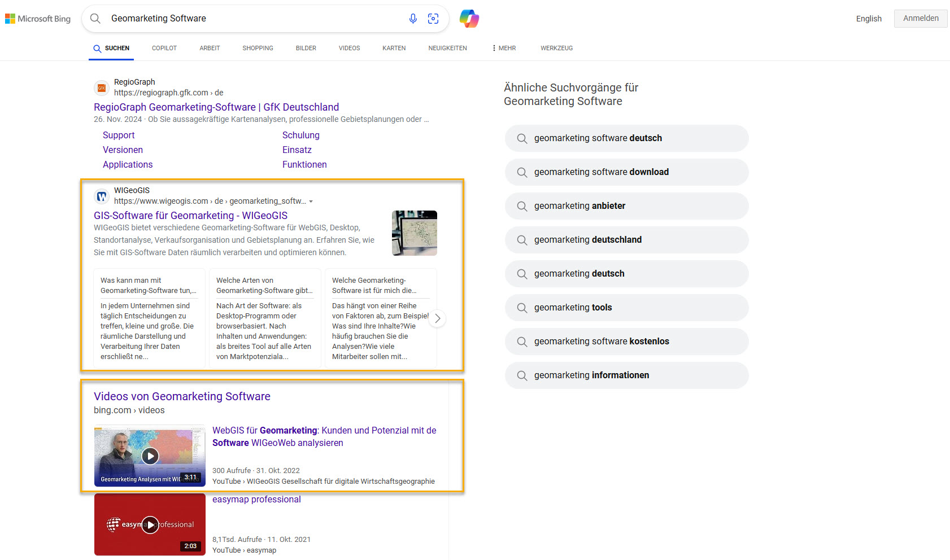Open 'Welche Arten von Geomarketing-Software gibt' card
This screenshot has height=560, width=950.
[265, 318]
